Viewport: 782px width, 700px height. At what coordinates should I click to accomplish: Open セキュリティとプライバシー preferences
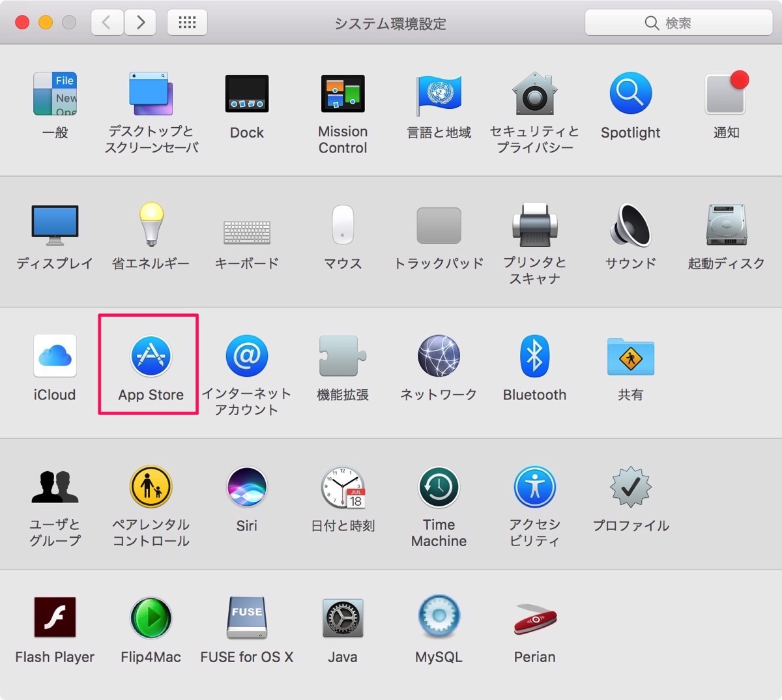(534, 94)
